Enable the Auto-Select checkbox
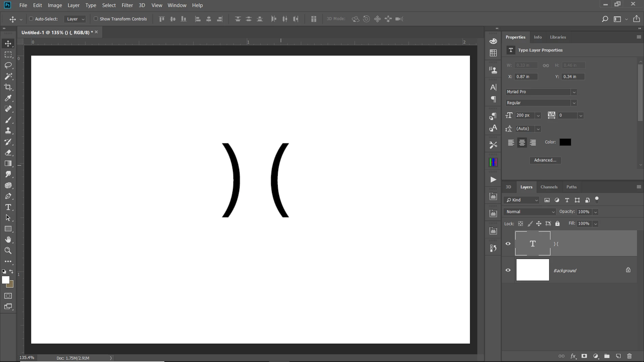 [x=31, y=19]
